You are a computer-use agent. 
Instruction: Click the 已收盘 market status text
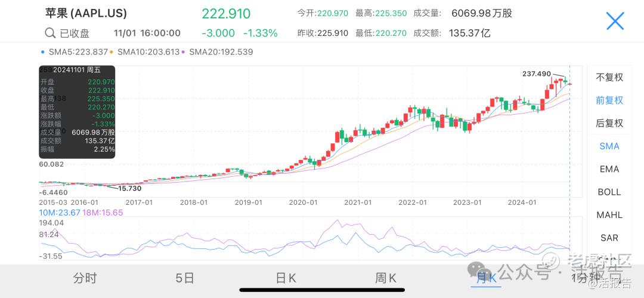(x=75, y=33)
